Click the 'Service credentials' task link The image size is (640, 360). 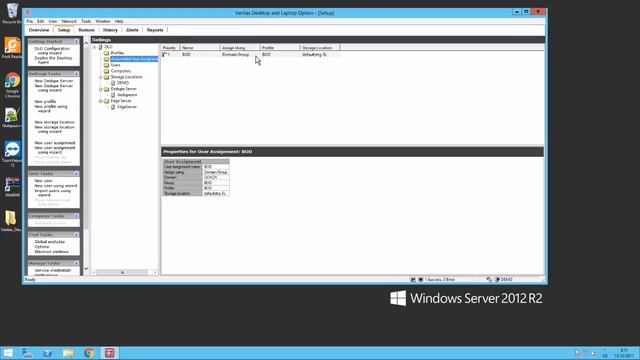(53, 271)
